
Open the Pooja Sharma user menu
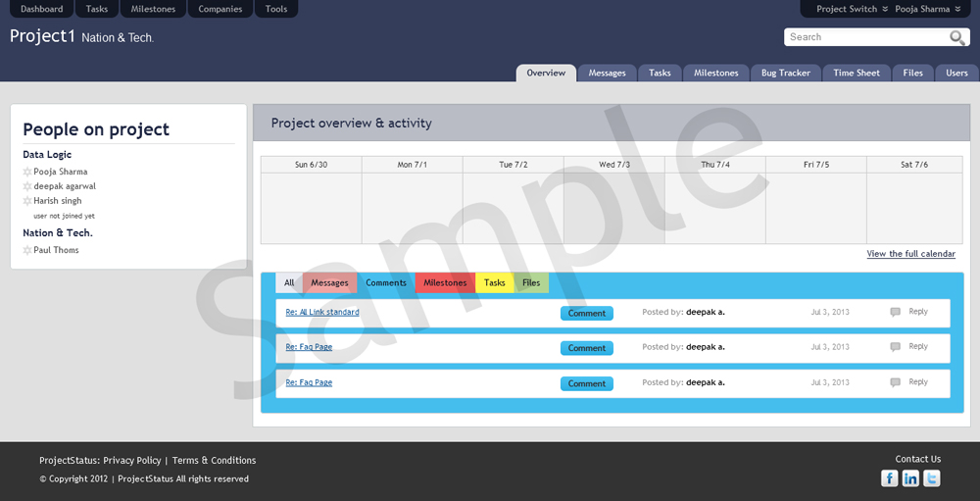point(927,9)
